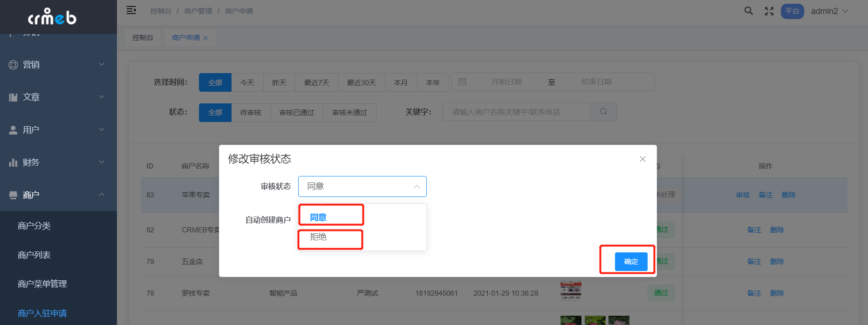Select 审核未通过 status filter
This screenshot has width=868, height=325.
350,112
